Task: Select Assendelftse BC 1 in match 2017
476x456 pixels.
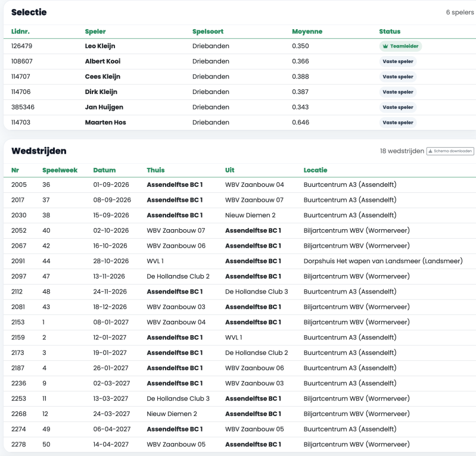Action: point(175,200)
